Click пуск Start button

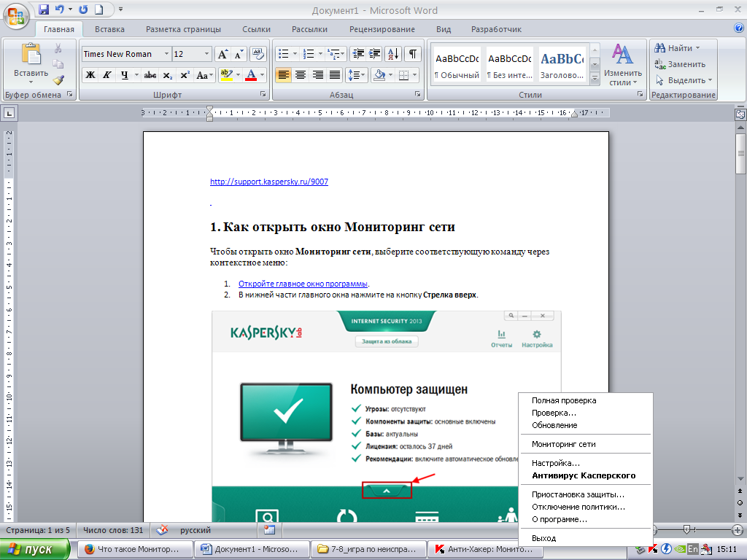click(x=35, y=549)
